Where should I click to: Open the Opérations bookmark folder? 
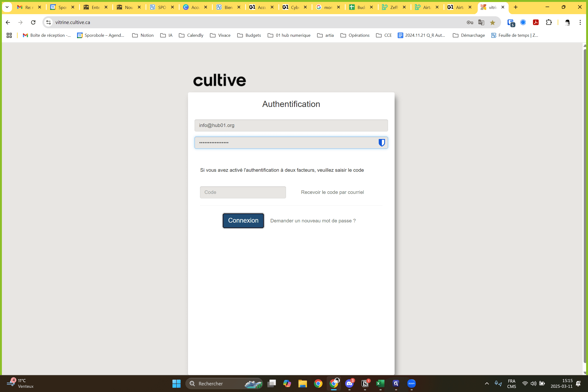[x=355, y=35]
